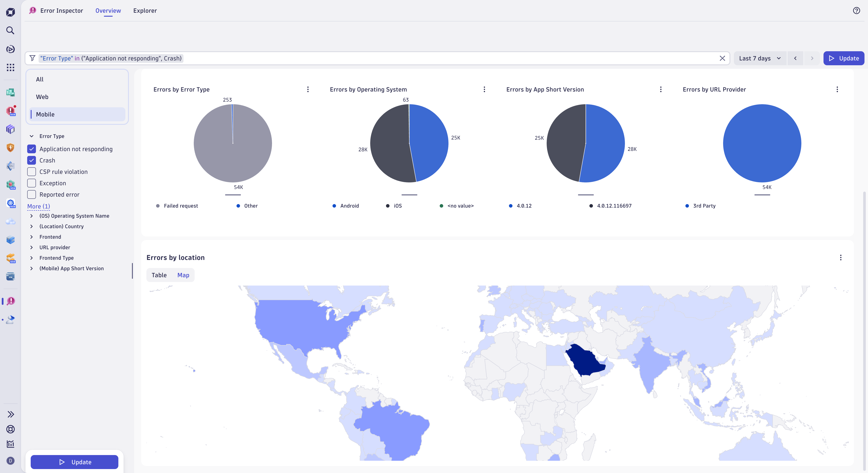This screenshot has height=473, width=868.
Task: Enable the CSP rule violation checkbox
Action: (32, 172)
